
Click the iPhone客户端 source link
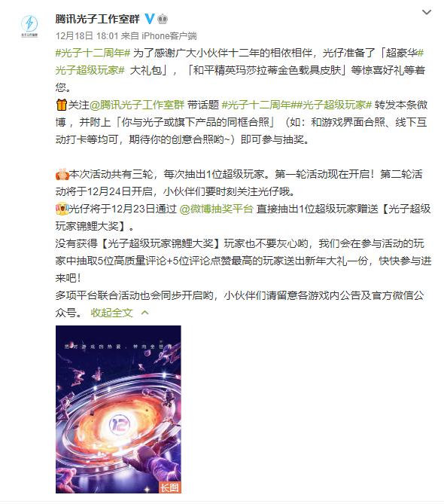pyautogui.click(x=169, y=35)
